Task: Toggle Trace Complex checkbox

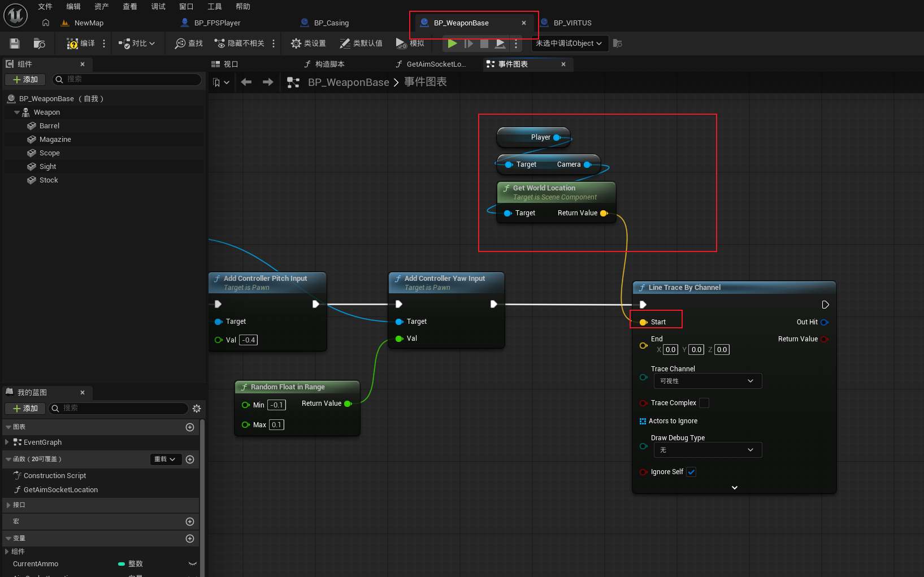Action: pyautogui.click(x=704, y=403)
